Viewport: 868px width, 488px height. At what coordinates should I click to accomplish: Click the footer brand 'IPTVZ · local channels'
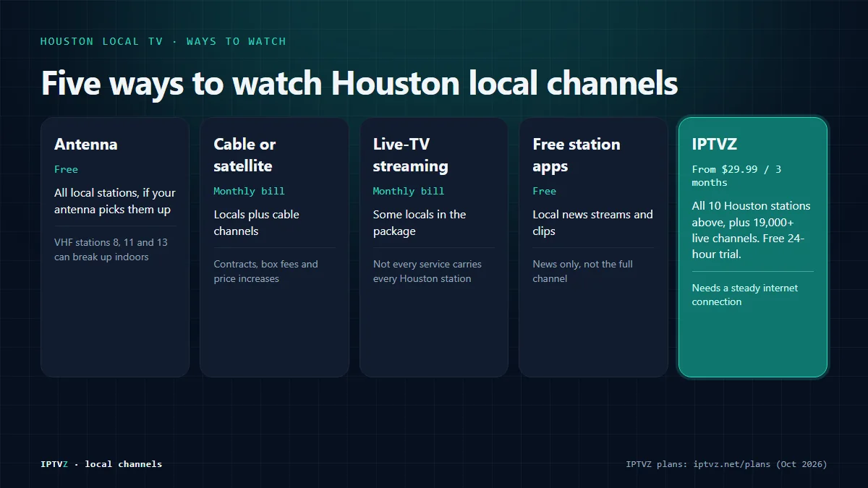pyautogui.click(x=101, y=464)
